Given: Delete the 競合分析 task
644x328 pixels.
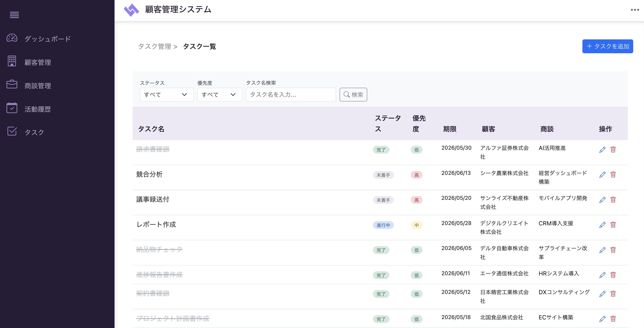Looking at the screenshot, I should click(613, 174).
